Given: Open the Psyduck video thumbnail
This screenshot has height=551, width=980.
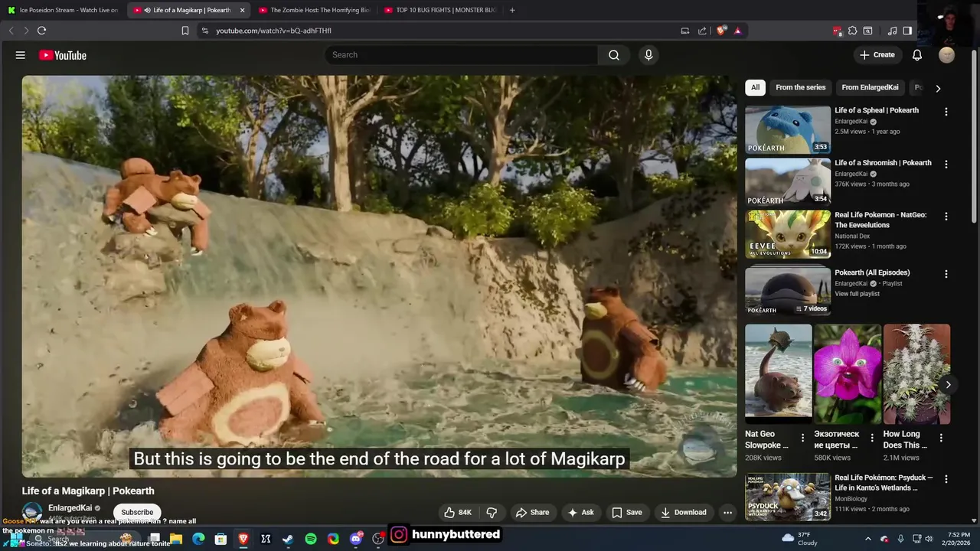Looking at the screenshot, I should (x=788, y=497).
